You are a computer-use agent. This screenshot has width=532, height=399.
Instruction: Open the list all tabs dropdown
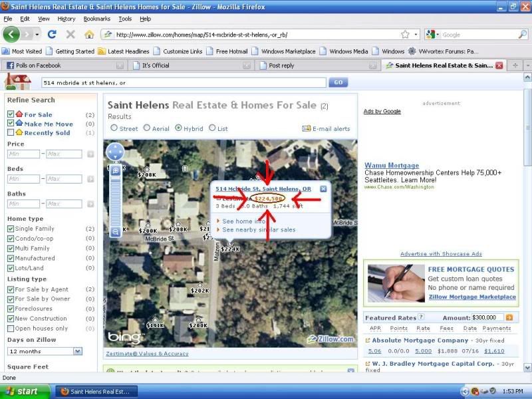click(x=527, y=65)
